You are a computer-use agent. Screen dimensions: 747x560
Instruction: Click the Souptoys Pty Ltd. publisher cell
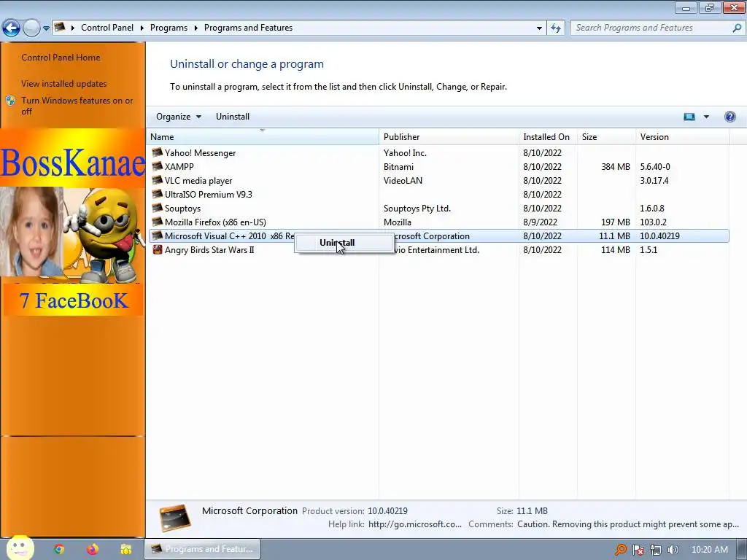[417, 208]
